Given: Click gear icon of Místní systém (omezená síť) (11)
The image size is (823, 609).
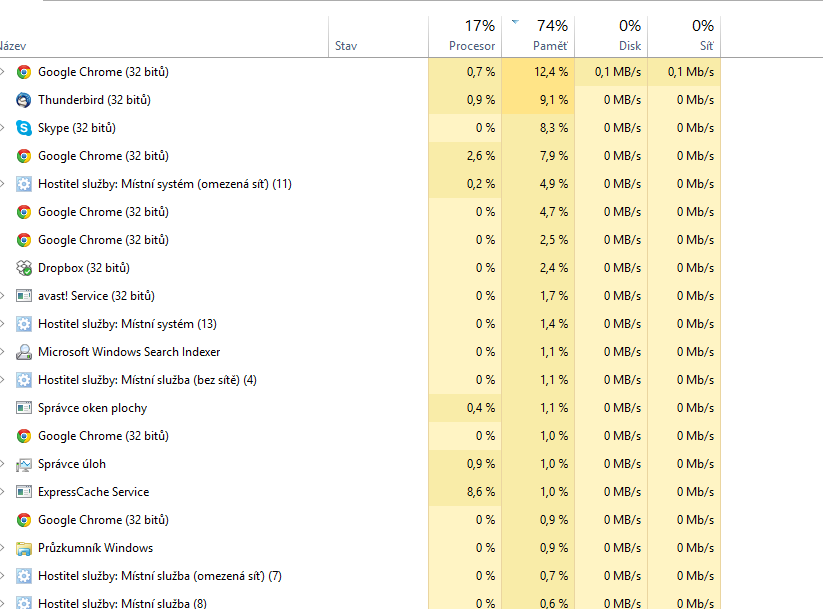Looking at the screenshot, I should click(x=24, y=184).
